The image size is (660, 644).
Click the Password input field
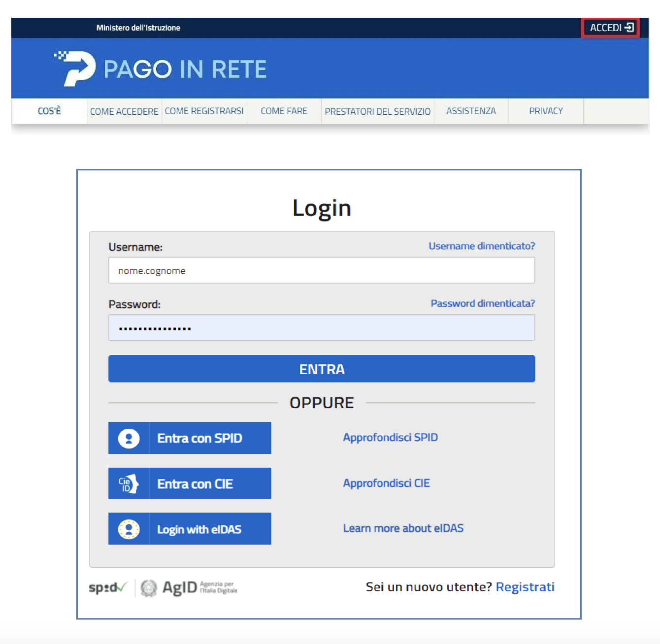pos(322,328)
